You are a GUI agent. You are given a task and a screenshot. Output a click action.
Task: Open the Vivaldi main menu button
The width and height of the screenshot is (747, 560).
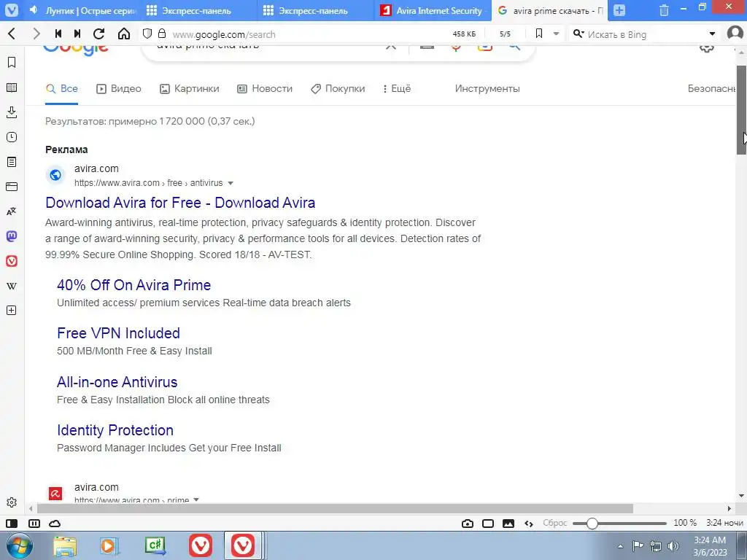[12, 10]
